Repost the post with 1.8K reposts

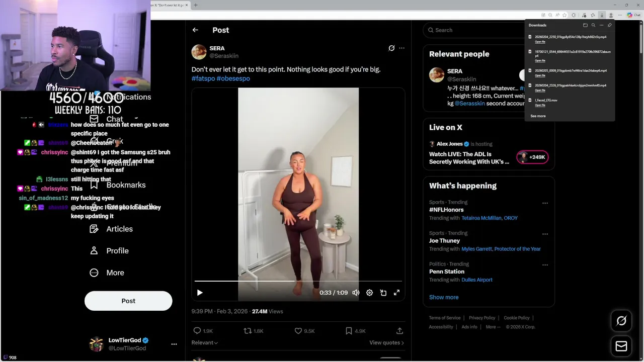[253, 331]
